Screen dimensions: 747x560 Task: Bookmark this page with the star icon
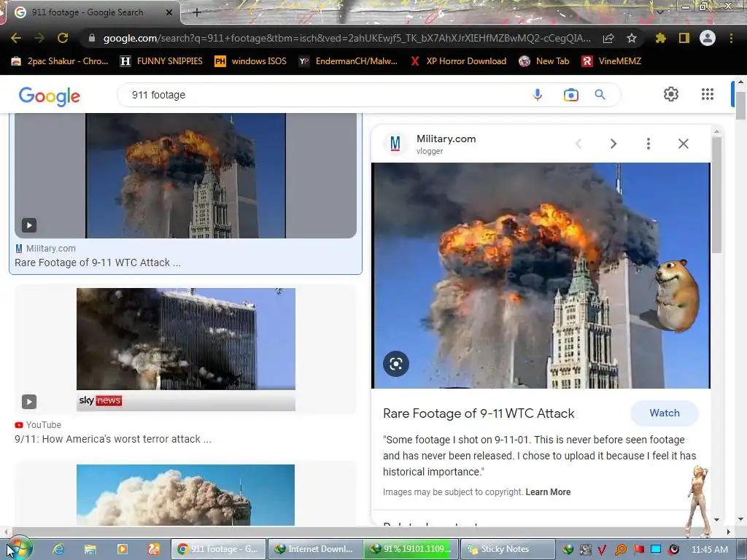(632, 38)
